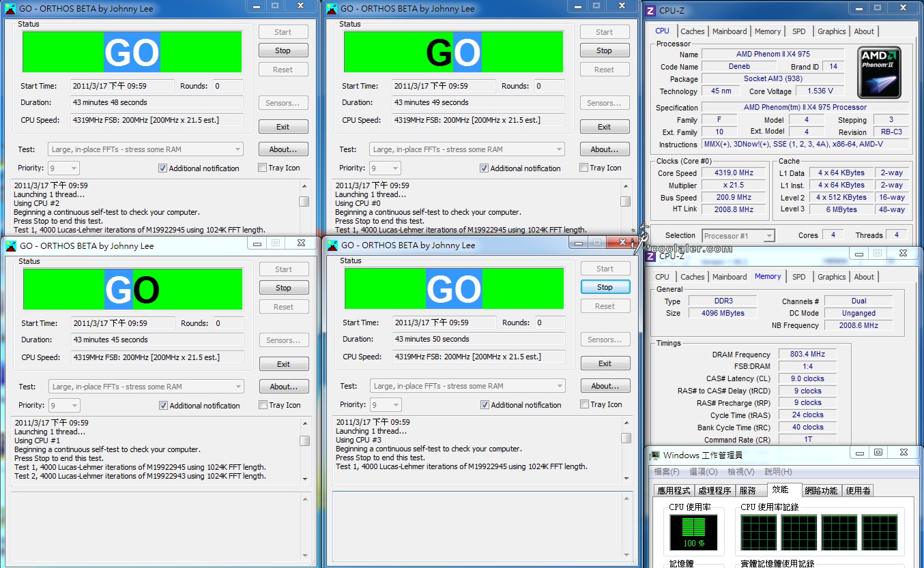Image resolution: width=924 pixels, height=568 pixels.
Task: Click the Start Time field in the CPU #2 ORTHOS window
Action: pos(123,86)
